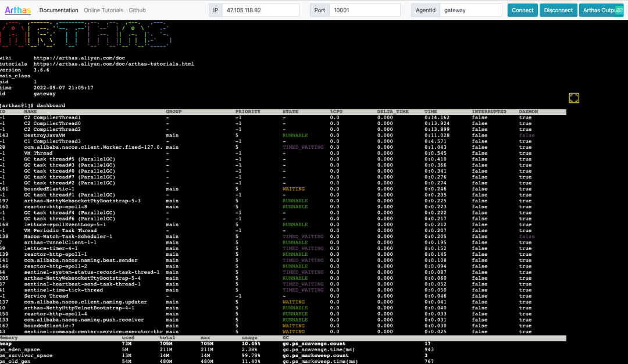Open the Online Tutorials nav item

[x=104, y=10]
